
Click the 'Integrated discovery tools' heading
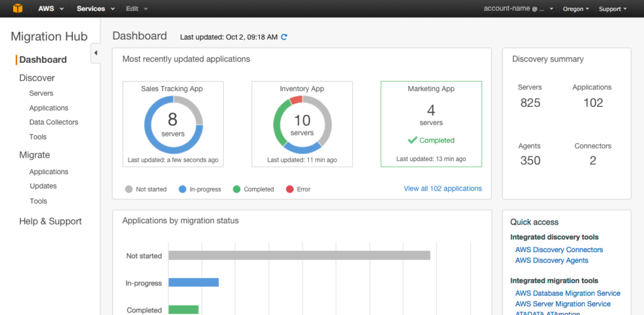coord(554,237)
